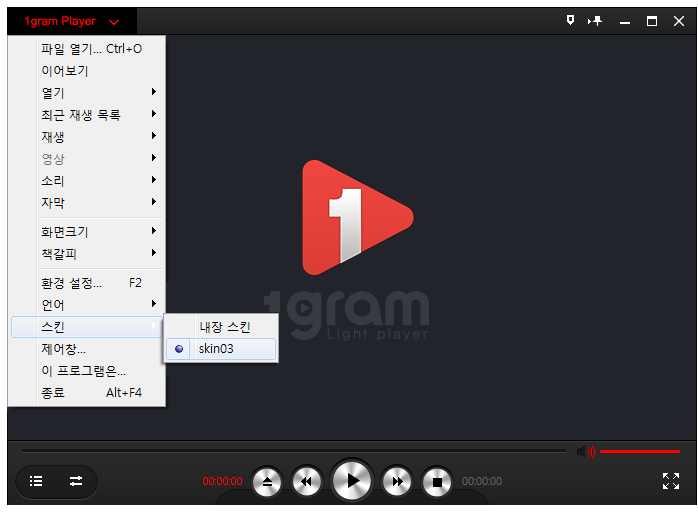Expand the 재생 submenu
This screenshot has height=513, width=698.
tap(87, 136)
